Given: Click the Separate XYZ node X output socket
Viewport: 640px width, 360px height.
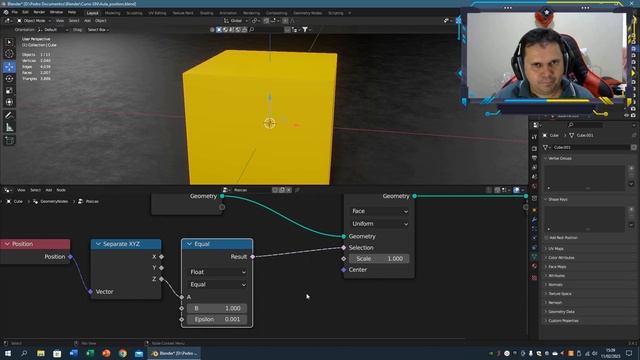Looking at the screenshot, I should coord(162,257).
